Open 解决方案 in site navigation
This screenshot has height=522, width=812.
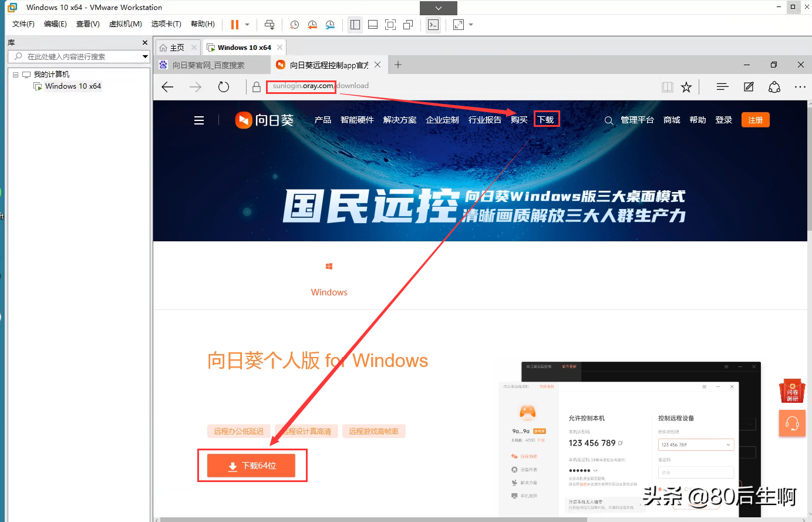point(400,120)
